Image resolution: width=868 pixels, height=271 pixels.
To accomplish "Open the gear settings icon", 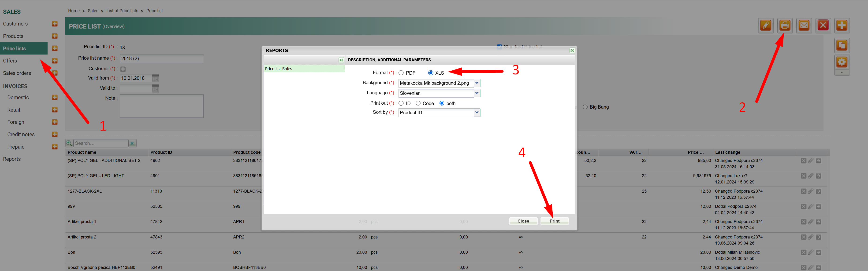I will tap(842, 62).
